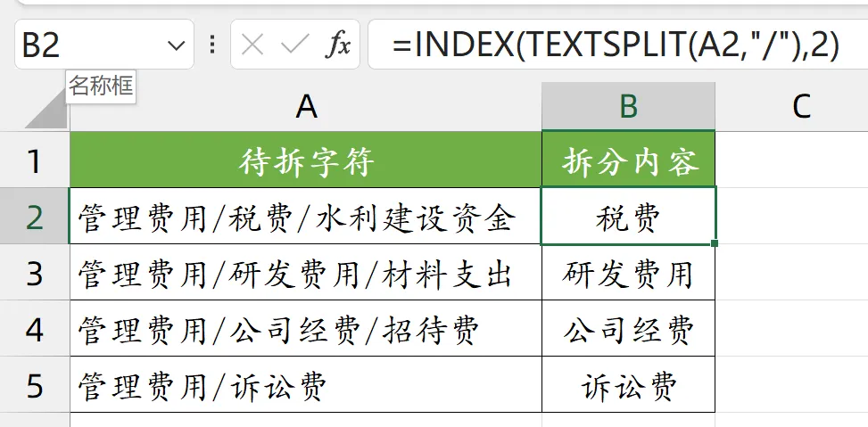868x427 pixels.
Task: Click the vertical dots handle beside name box
Action: [212, 45]
